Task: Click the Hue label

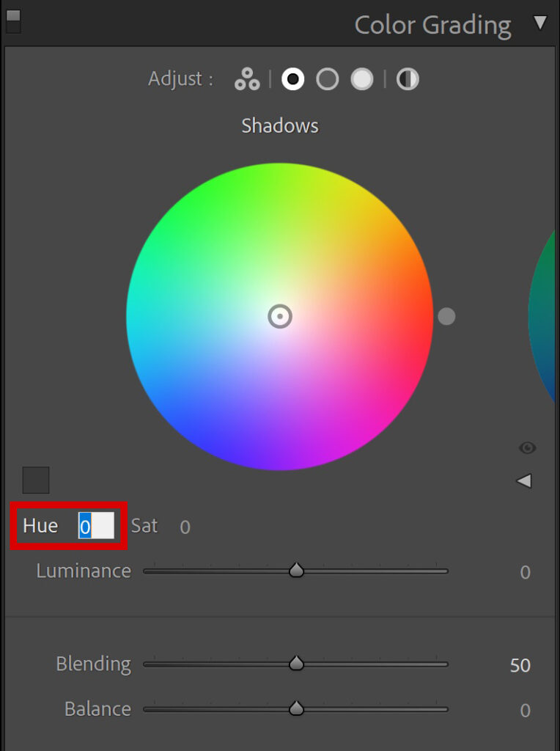Action: point(40,525)
